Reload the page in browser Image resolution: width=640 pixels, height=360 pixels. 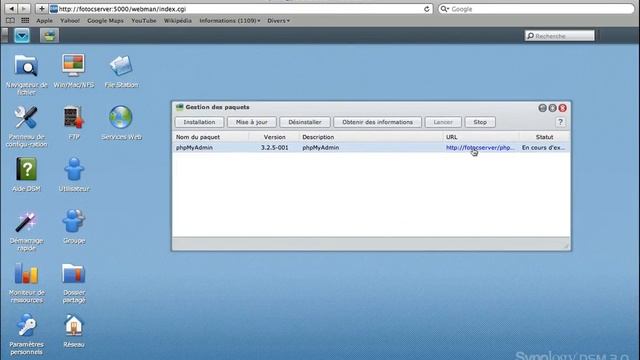click(x=427, y=9)
